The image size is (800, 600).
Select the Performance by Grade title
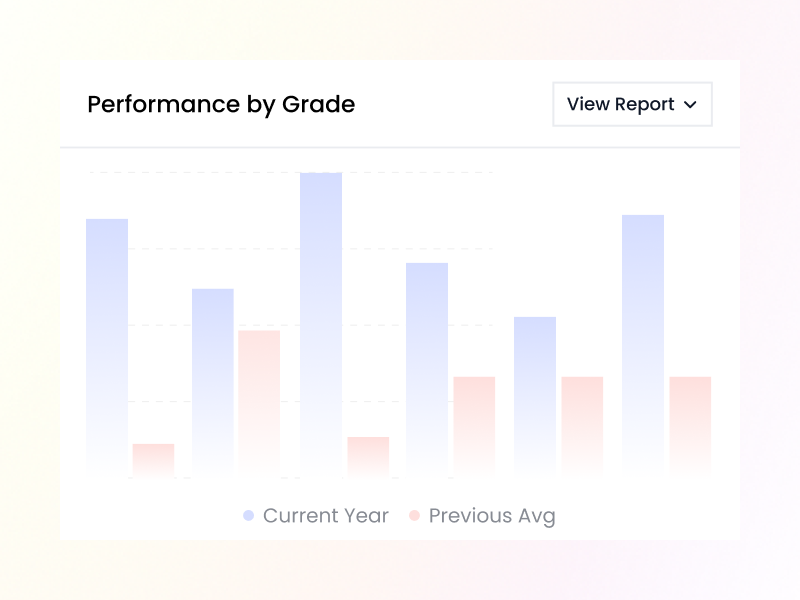tap(221, 104)
